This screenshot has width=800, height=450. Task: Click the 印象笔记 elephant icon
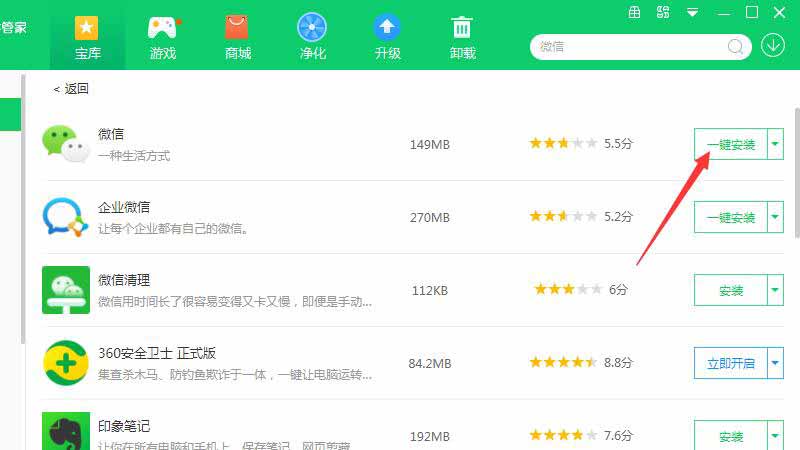66,431
